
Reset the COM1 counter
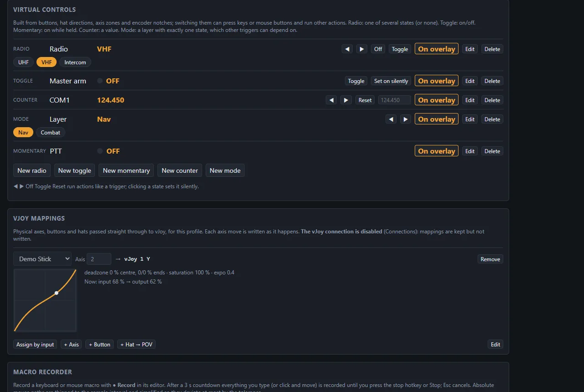pos(365,100)
